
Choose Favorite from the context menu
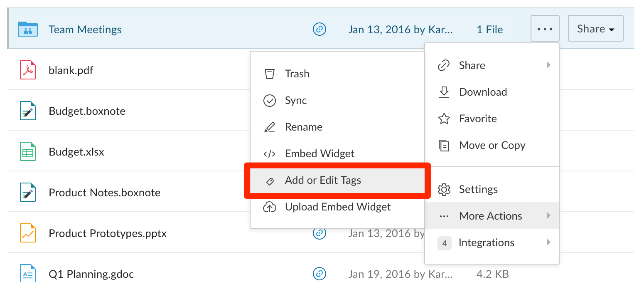tap(492, 119)
